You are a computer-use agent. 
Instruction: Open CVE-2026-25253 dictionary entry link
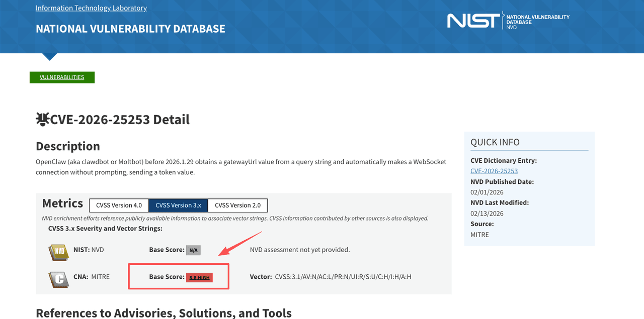pos(494,171)
